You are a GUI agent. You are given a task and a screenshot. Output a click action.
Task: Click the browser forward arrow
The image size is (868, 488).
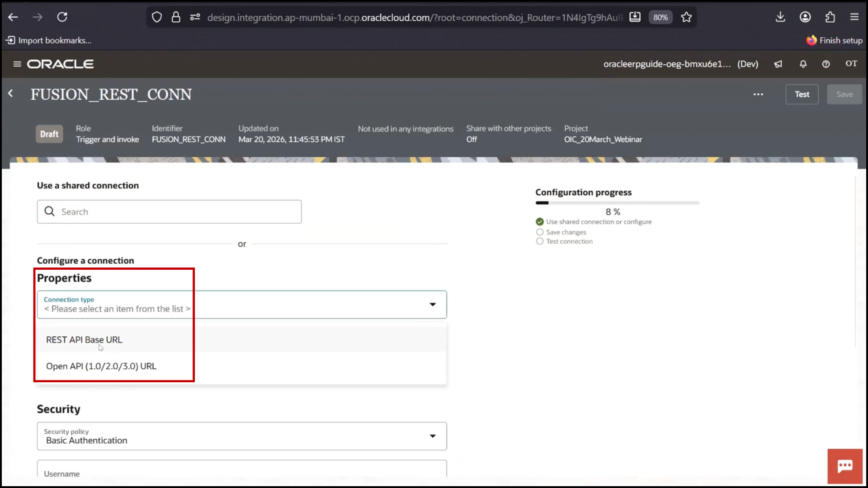pyautogui.click(x=38, y=17)
